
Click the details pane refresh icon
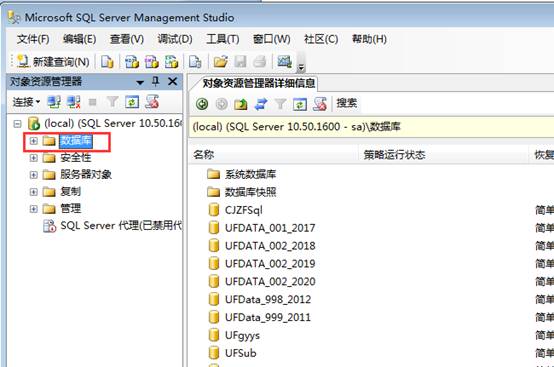click(x=300, y=105)
